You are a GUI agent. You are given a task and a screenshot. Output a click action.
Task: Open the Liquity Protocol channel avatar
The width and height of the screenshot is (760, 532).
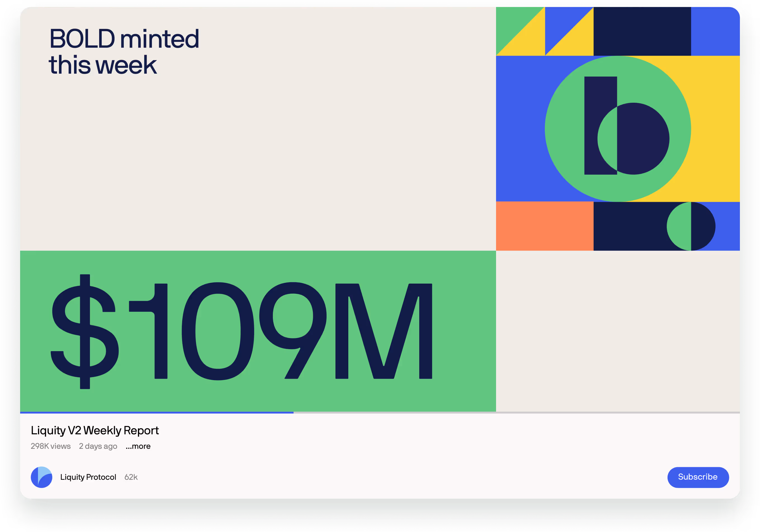tap(41, 477)
